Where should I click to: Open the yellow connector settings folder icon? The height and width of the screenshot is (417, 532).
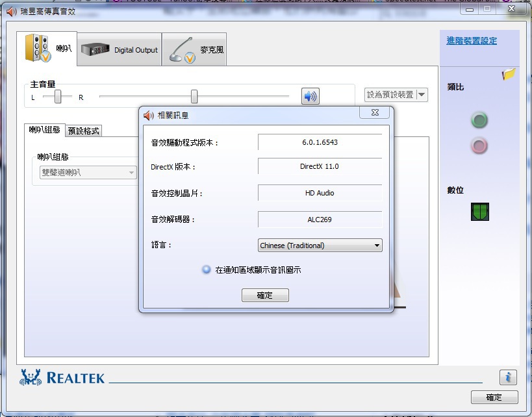click(509, 74)
